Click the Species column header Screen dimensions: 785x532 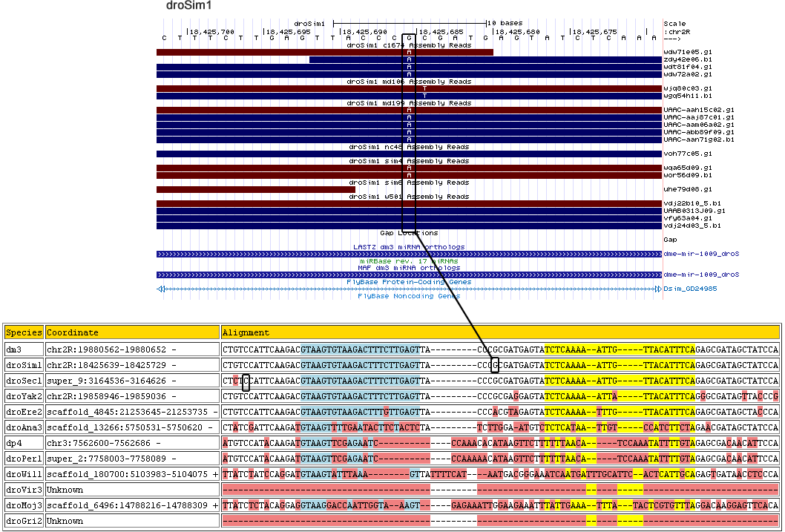click(24, 333)
